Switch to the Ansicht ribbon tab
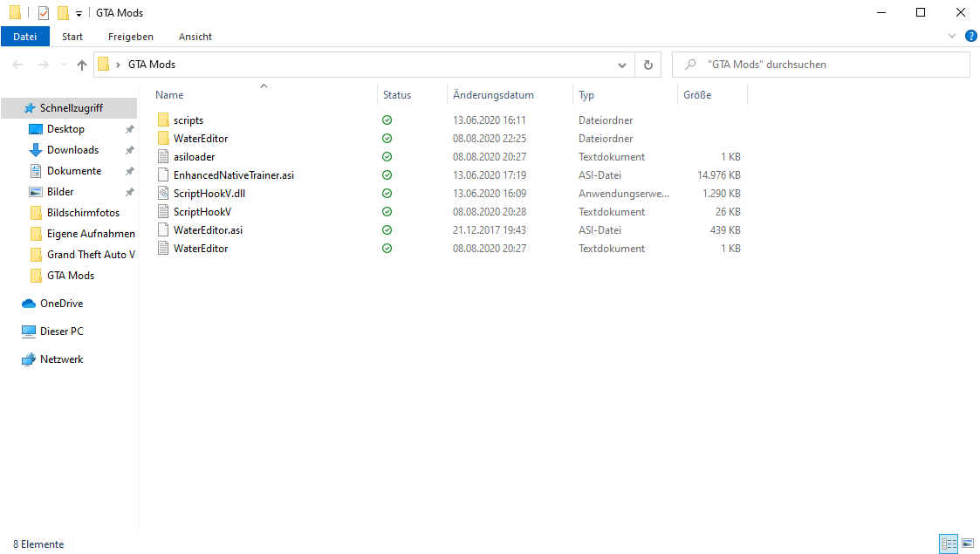This screenshot has width=980, height=554. (195, 37)
